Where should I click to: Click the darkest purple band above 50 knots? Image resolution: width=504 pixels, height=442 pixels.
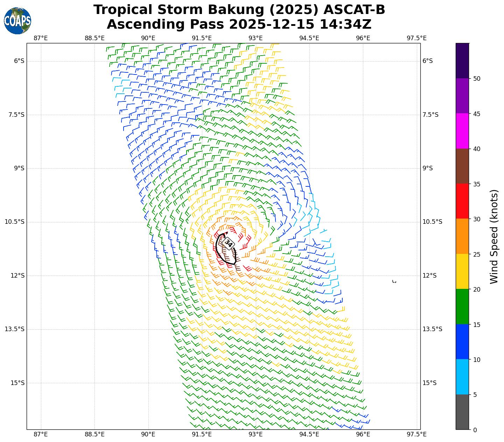(x=462, y=60)
